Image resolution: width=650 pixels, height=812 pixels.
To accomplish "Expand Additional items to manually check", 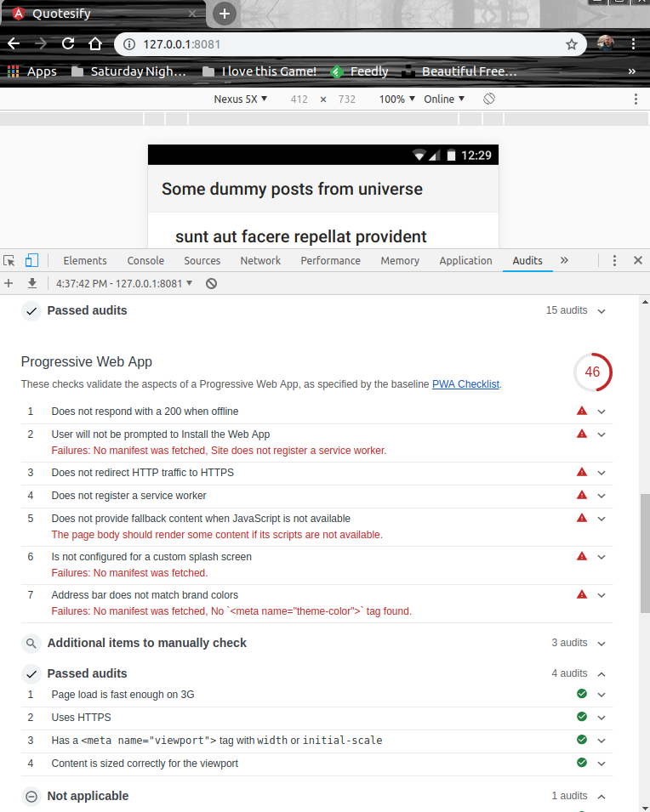I will [602, 644].
